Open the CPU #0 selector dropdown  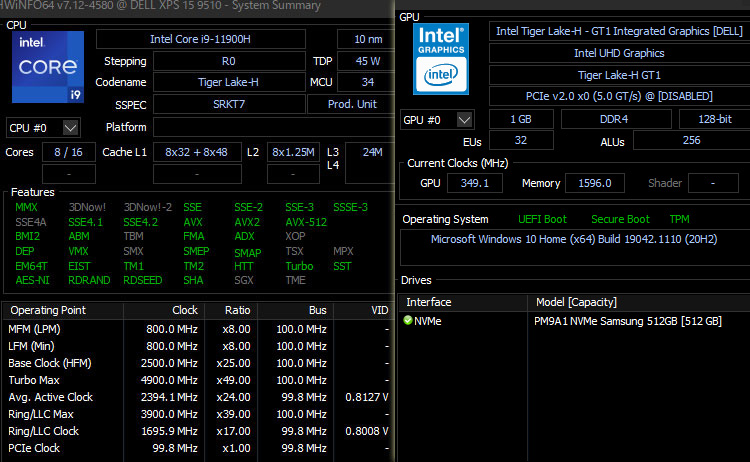pyautogui.click(x=43, y=127)
